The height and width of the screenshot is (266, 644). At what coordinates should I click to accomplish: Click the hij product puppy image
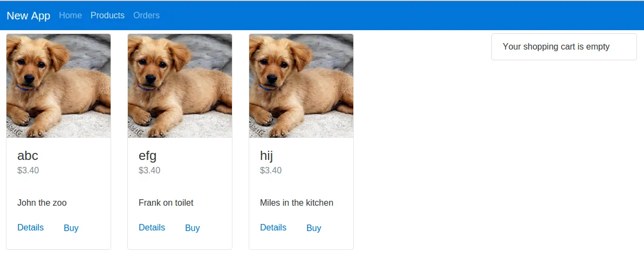301,86
